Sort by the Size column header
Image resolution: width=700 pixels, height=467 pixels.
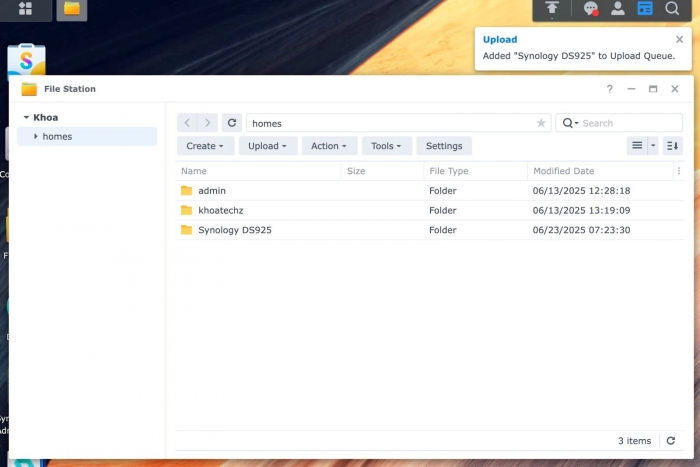coord(383,171)
